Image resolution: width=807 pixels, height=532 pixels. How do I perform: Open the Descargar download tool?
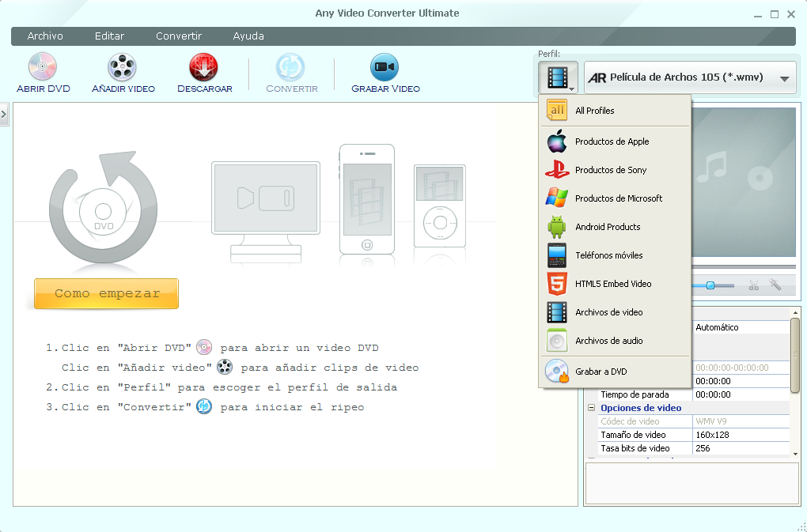point(204,72)
